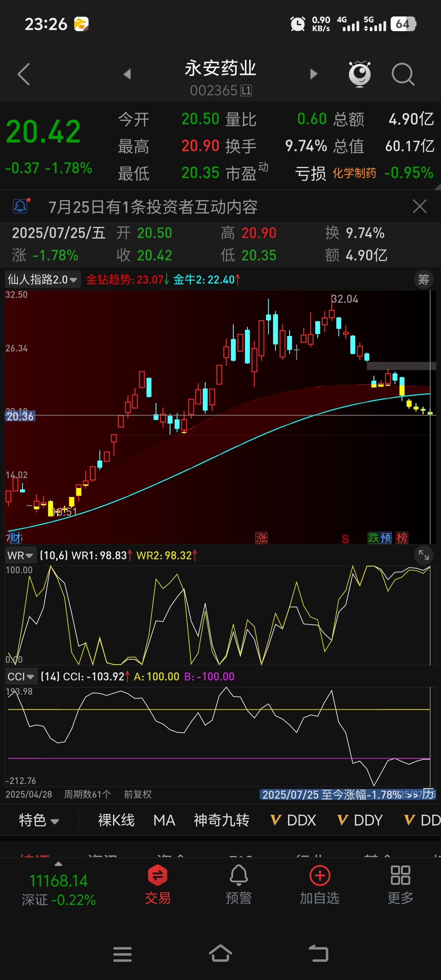
Task: Go back using the left chevron arrow
Action: [23, 74]
